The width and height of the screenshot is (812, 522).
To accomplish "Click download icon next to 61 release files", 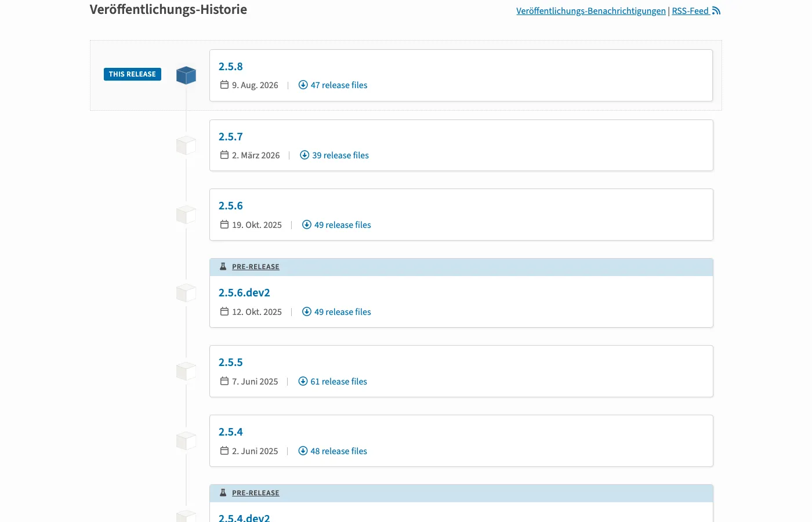I will (303, 381).
